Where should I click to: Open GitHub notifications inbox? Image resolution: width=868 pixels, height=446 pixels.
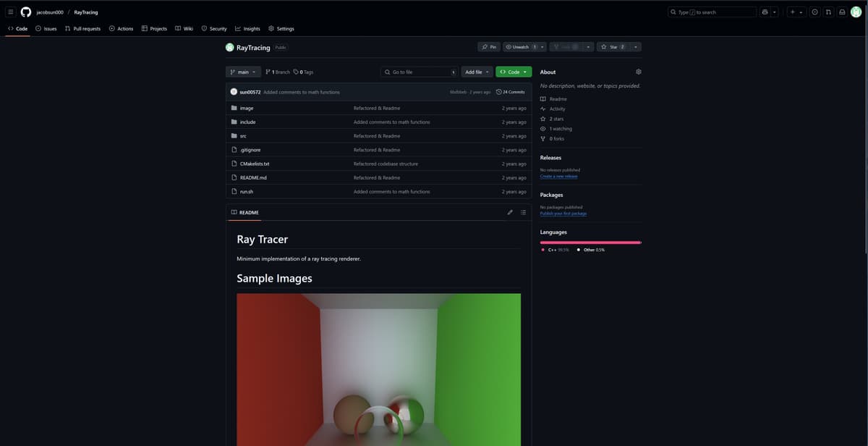click(x=841, y=12)
